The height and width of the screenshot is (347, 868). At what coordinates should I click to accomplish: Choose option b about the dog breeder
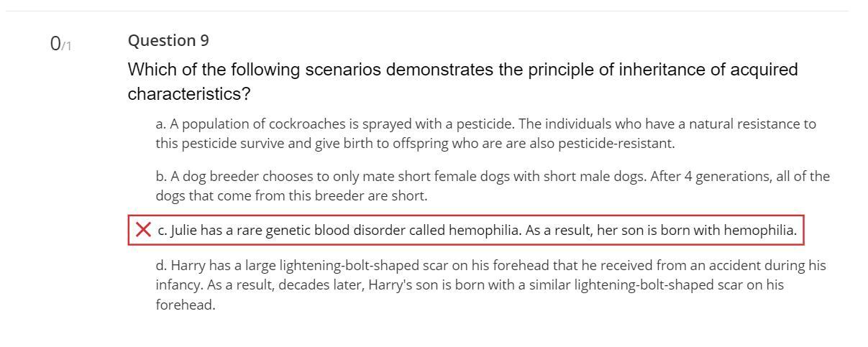point(493,186)
